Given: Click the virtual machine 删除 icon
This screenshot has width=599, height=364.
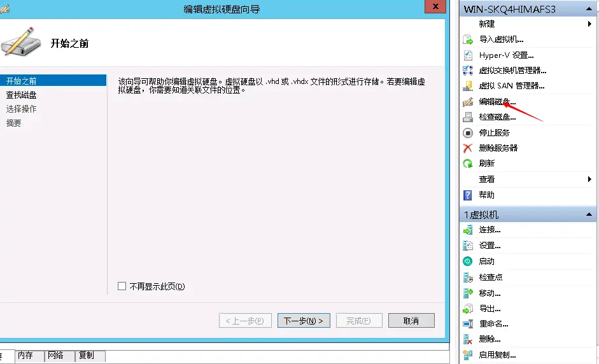Looking at the screenshot, I should click(468, 339).
